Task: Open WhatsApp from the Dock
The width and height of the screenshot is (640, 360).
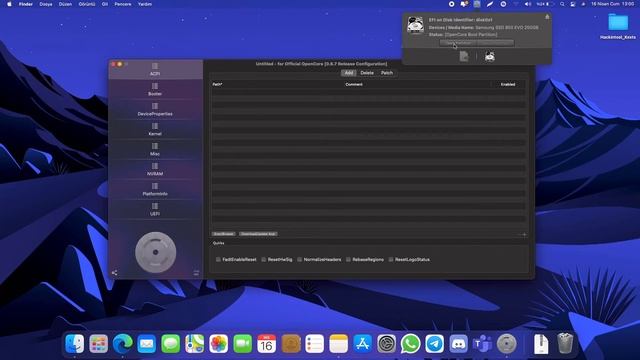Action: point(411,344)
